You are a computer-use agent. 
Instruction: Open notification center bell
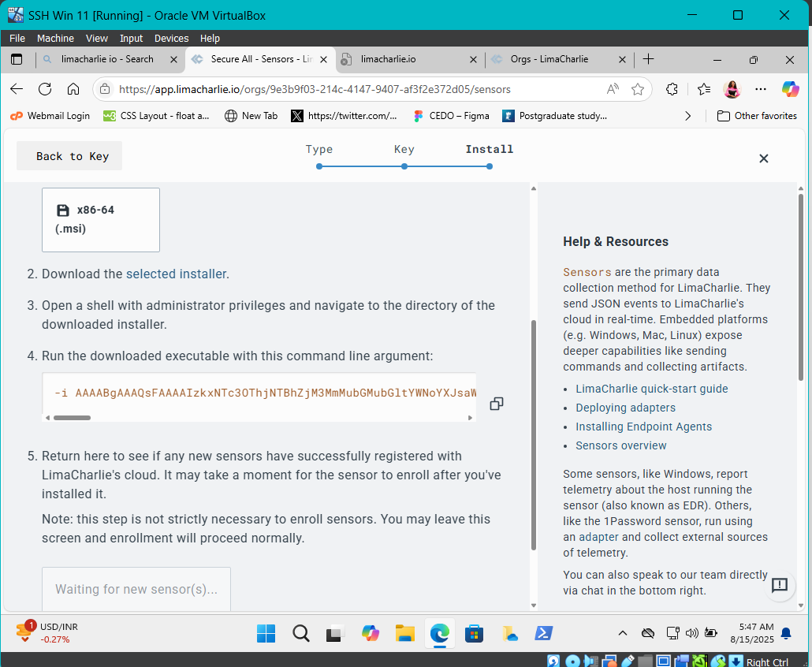[x=786, y=633]
